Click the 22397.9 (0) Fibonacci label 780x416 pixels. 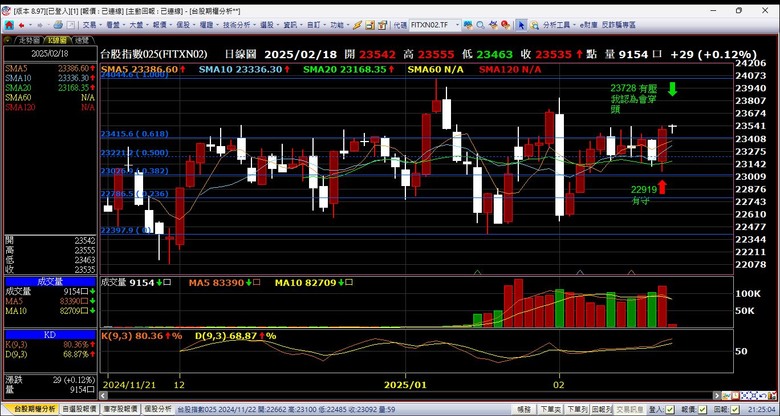point(126,230)
